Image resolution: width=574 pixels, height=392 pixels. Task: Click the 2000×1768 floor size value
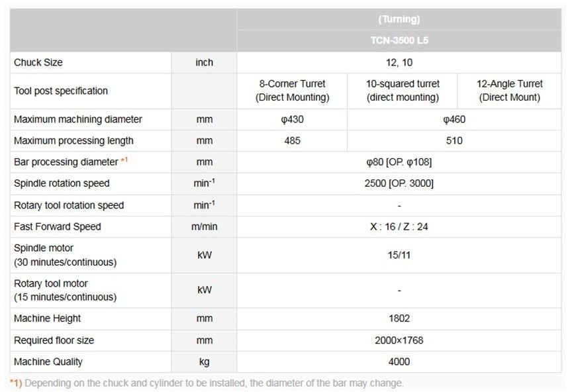(399, 340)
